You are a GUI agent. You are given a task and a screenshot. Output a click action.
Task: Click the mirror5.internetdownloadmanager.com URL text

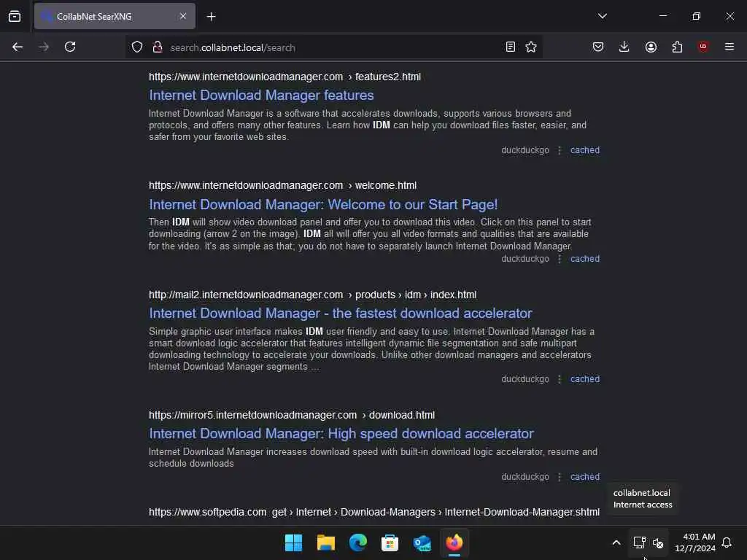[x=292, y=415]
